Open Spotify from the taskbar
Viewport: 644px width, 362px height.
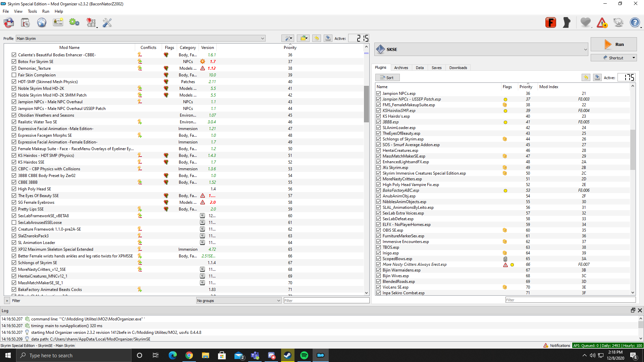[304, 355]
